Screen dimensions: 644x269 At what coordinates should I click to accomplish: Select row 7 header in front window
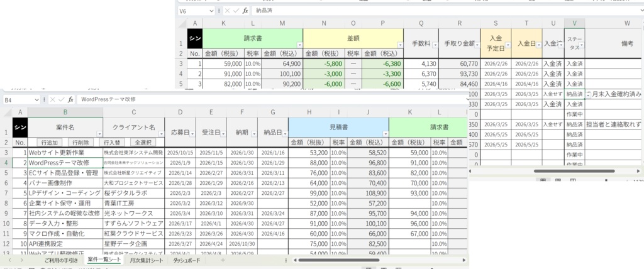6,192
